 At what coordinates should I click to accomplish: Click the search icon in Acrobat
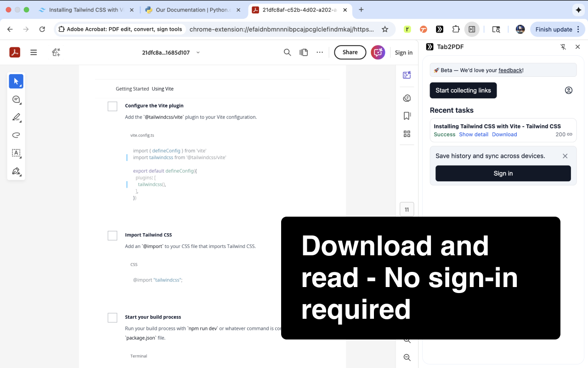point(287,52)
